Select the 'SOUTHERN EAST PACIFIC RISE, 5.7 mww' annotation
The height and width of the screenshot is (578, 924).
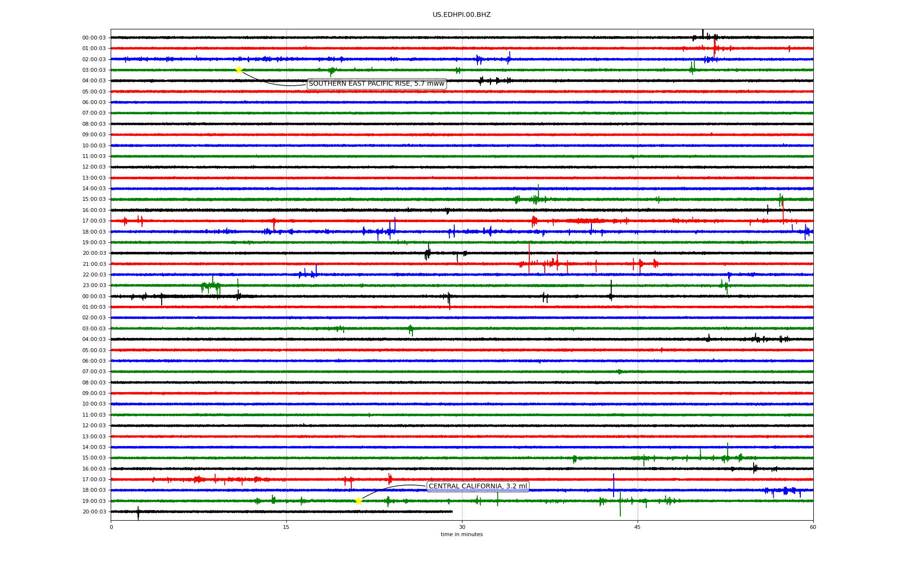(x=377, y=84)
